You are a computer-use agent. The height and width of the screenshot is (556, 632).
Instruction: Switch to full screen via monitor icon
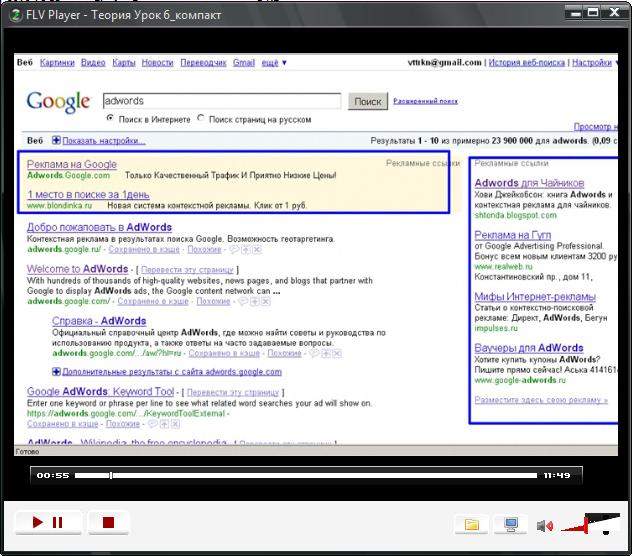click(511, 525)
